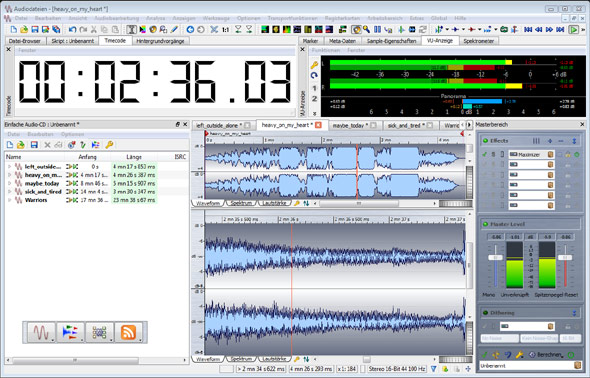Open audio file workspace waveform button

41,332
